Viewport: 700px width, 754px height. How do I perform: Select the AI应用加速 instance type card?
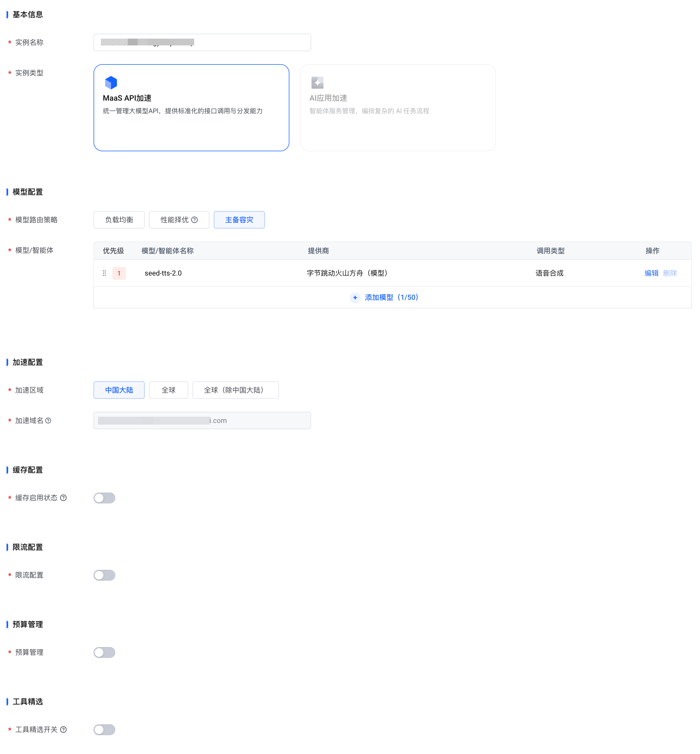click(x=398, y=108)
